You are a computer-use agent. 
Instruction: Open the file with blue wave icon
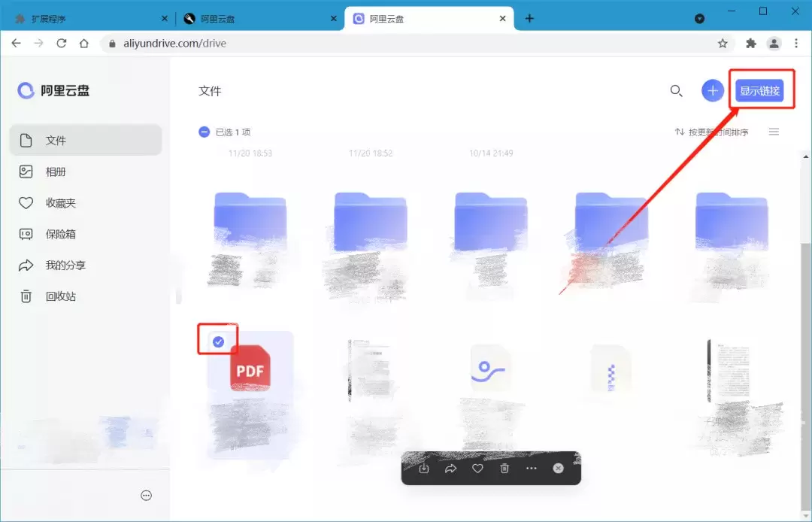click(491, 369)
